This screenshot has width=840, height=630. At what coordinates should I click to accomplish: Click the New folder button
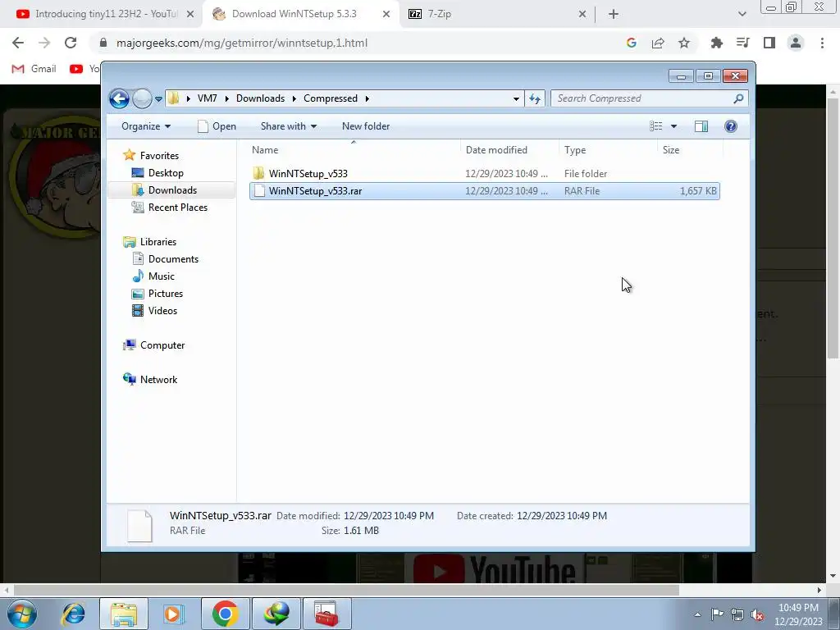tap(366, 126)
